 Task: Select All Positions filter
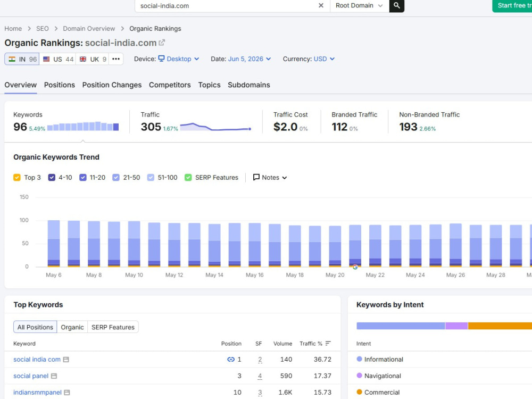35,327
